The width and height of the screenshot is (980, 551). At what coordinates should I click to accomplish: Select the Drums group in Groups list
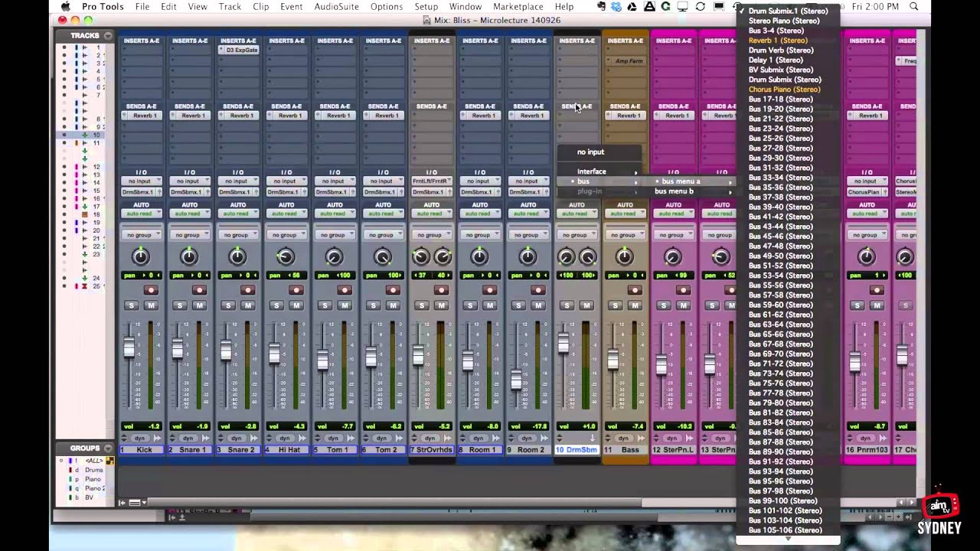pos(94,470)
